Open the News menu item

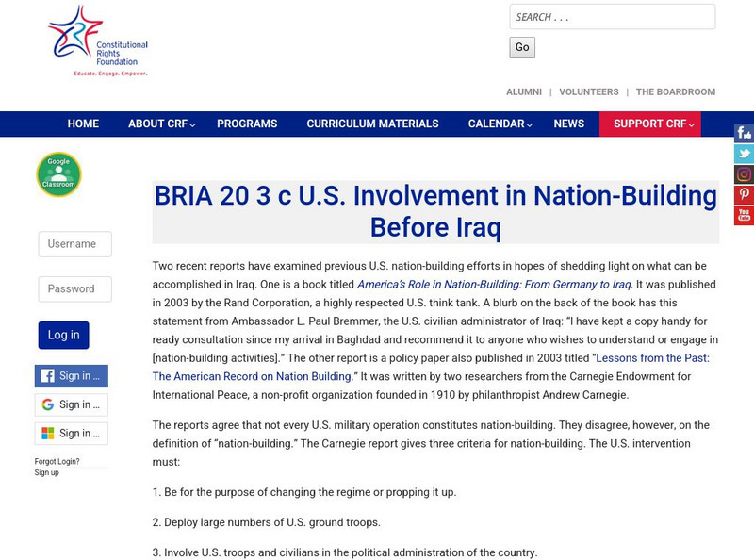(x=569, y=124)
